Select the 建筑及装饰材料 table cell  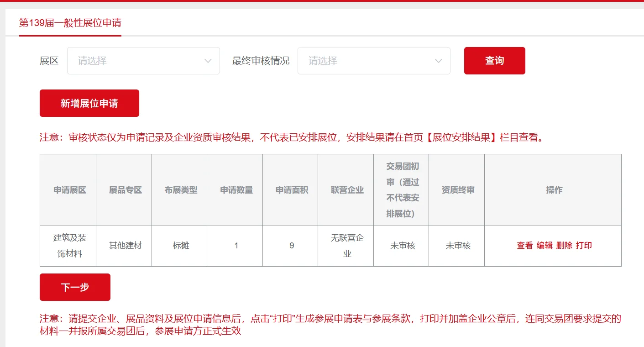coord(68,245)
